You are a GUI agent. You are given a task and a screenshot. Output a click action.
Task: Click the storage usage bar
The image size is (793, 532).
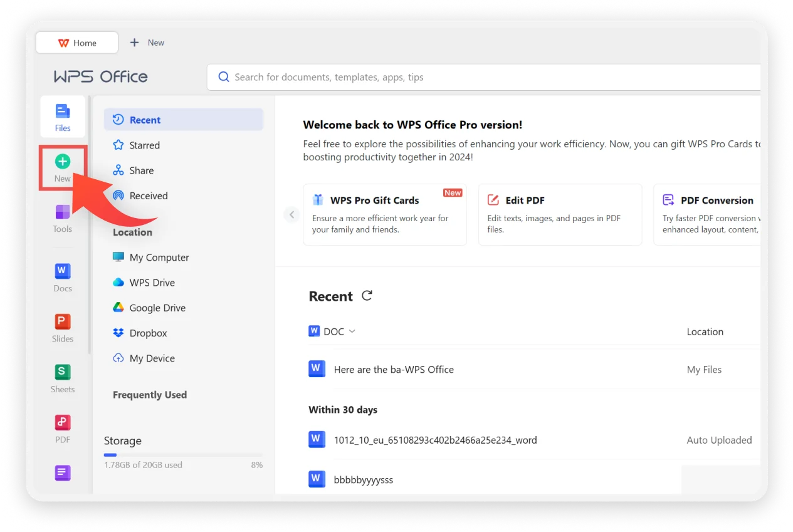(x=183, y=455)
